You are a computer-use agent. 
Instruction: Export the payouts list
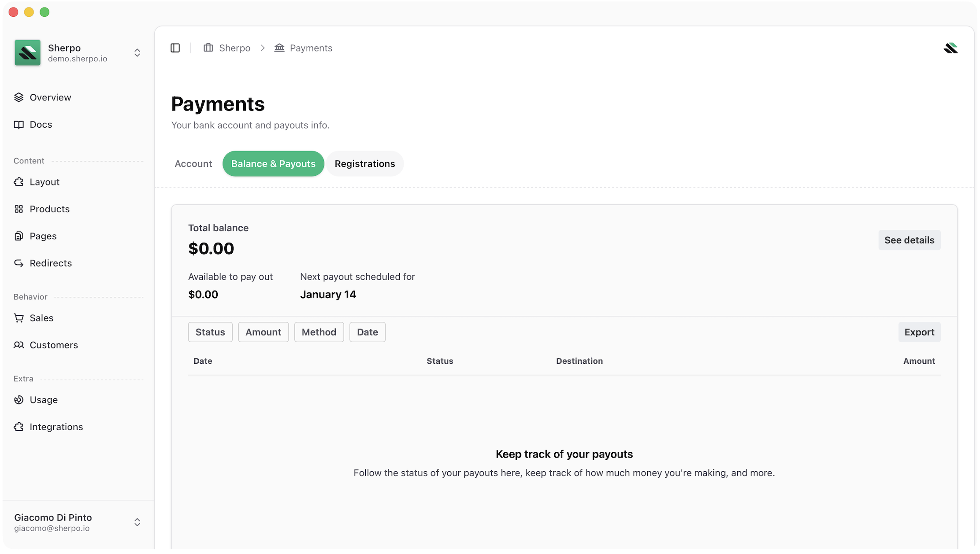click(x=919, y=332)
